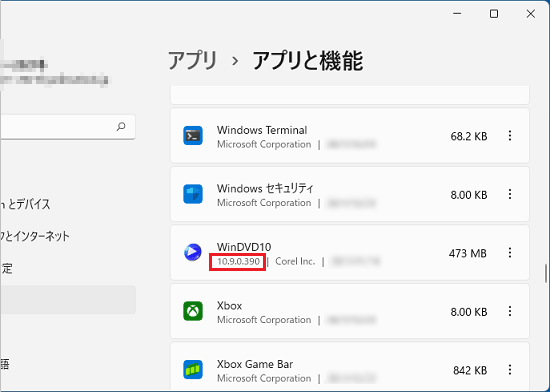Click the 473 MB size value
The width and height of the screenshot is (550, 392).
click(468, 254)
